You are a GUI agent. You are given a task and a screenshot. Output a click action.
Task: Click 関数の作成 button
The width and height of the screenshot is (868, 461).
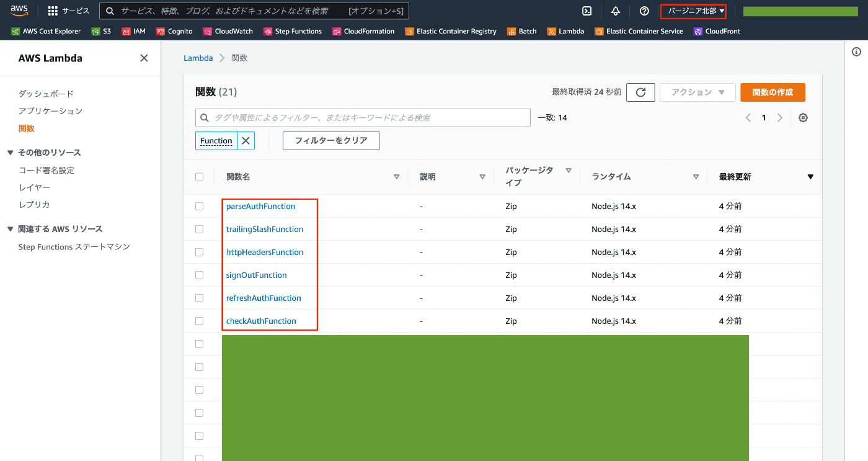773,92
